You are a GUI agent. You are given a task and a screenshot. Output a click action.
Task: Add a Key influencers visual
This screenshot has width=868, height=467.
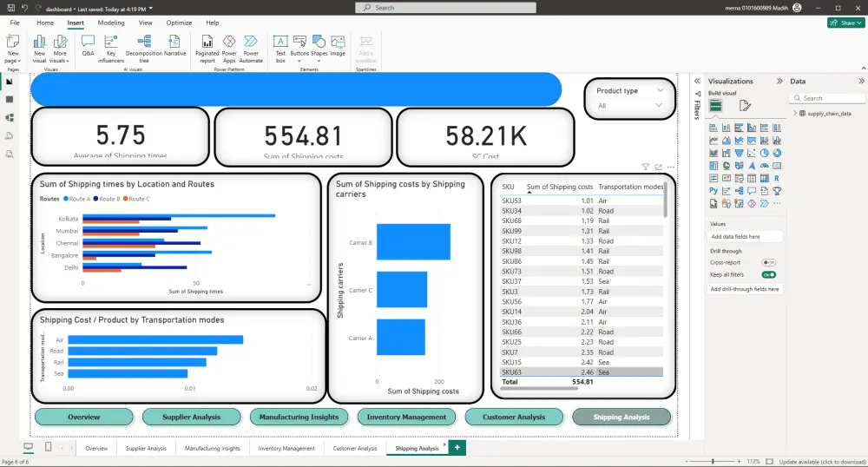[x=111, y=48]
